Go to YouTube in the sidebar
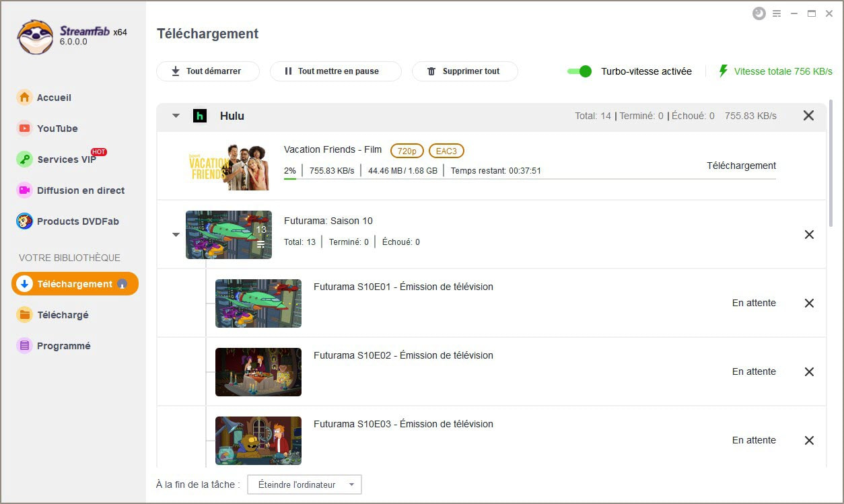The image size is (844, 504). point(57,129)
